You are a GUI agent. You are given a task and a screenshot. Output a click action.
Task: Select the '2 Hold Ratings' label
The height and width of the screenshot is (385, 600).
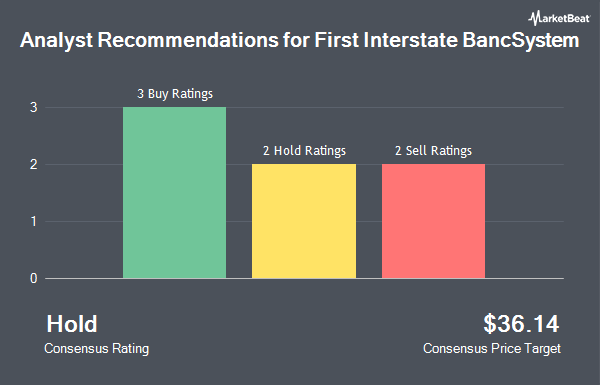pyautogui.click(x=304, y=151)
